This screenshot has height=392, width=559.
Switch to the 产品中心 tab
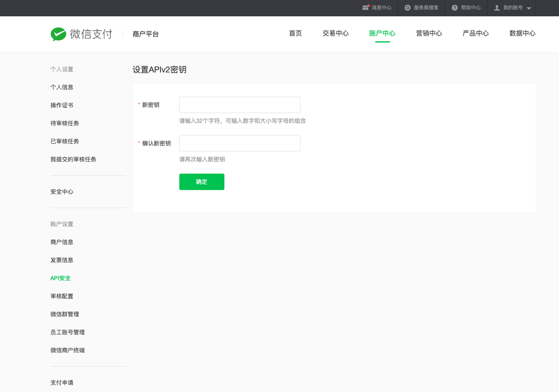(x=476, y=33)
